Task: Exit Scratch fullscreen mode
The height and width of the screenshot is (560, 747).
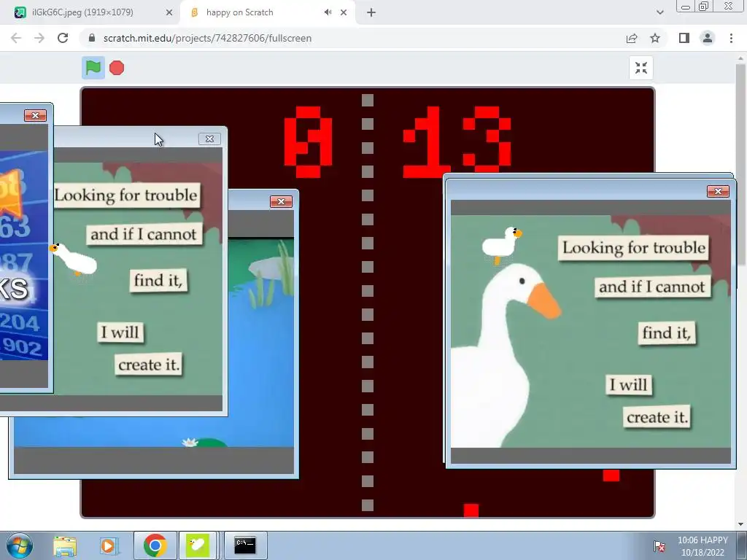Action: (640, 68)
